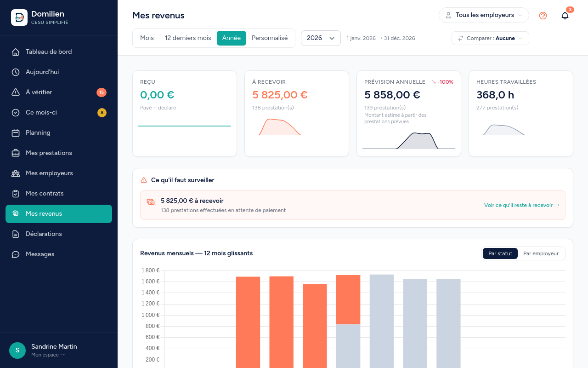Viewport: 588px width, 368px height.
Task: Follow Voir ce qu'il reste à recevoir link
Action: 522,205
